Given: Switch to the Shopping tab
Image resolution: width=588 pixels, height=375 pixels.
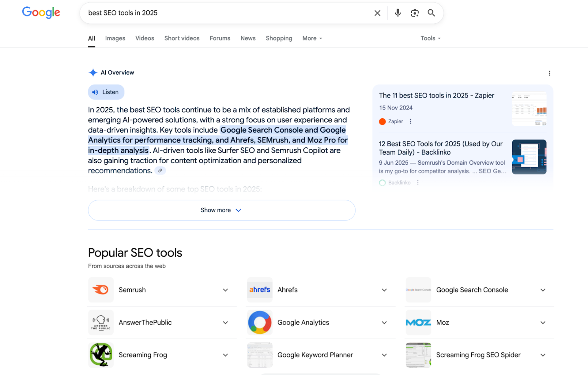Looking at the screenshot, I should point(279,38).
